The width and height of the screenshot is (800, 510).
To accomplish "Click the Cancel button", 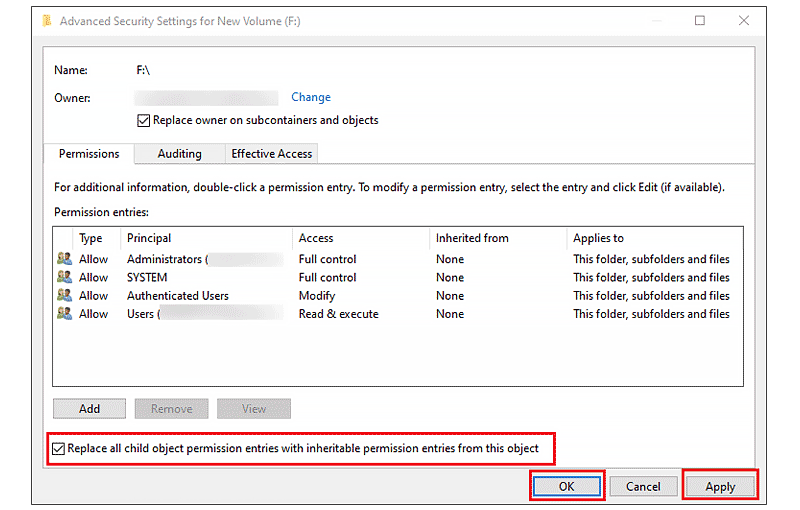I will tap(643, 486).
